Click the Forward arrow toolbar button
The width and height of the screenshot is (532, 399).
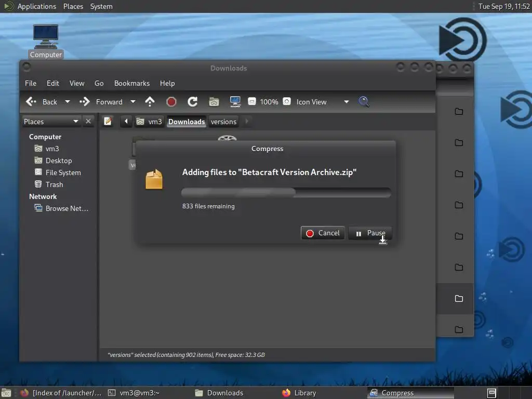[x=101, y=102]
